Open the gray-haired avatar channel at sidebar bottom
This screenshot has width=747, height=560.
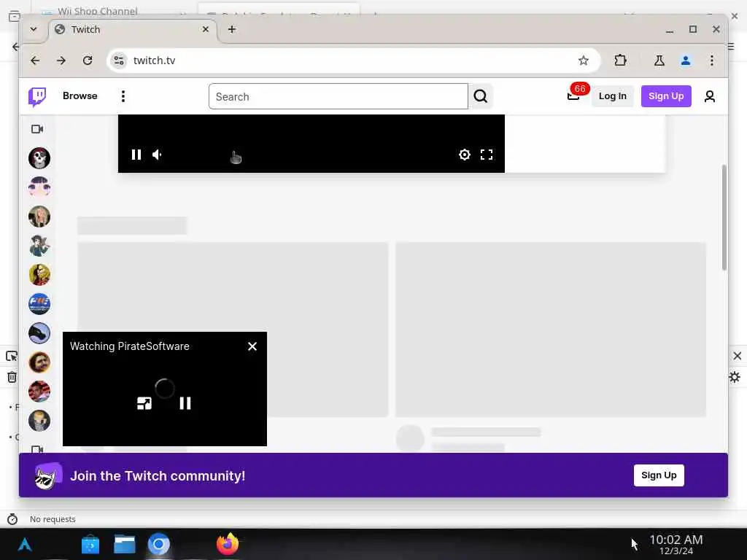tap(39, 421)
